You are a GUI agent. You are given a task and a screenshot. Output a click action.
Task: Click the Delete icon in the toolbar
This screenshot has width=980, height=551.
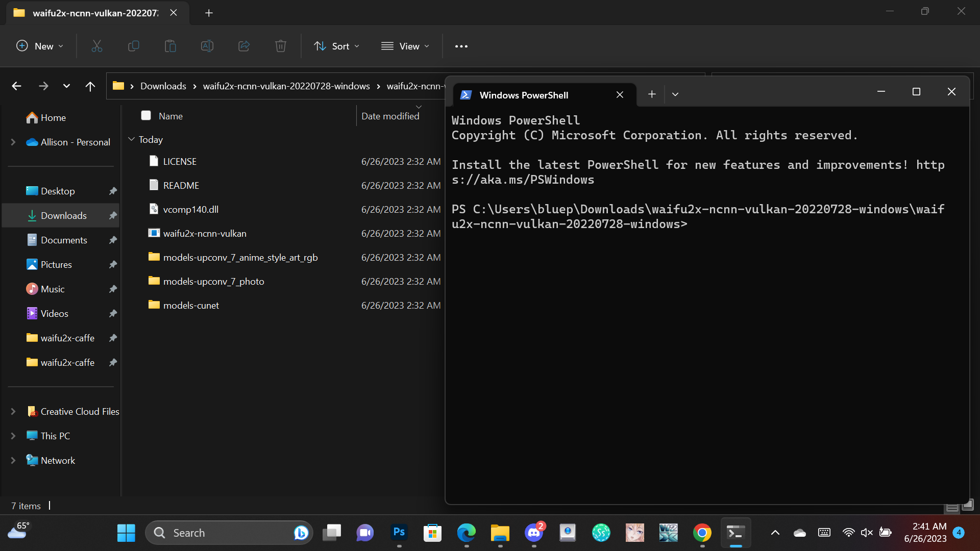[280, 46]
